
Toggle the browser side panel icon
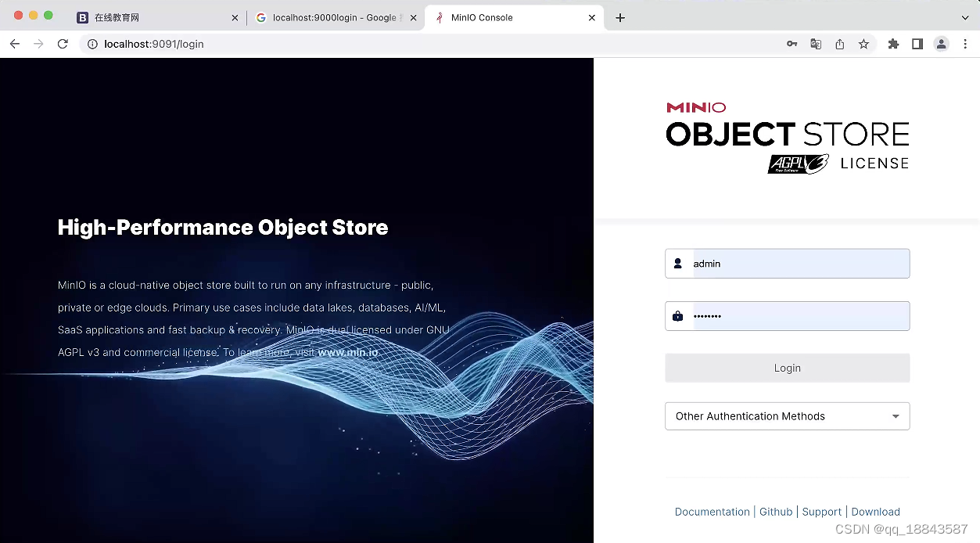coord(917,45)
